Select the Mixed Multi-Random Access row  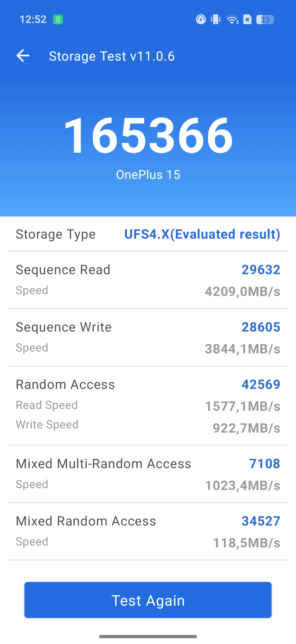148,474
